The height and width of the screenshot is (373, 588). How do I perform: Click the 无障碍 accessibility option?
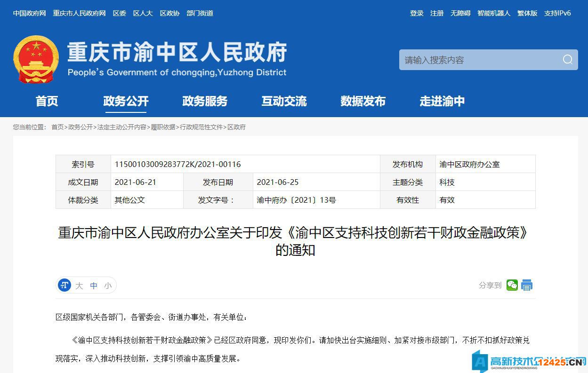coord(460,13)
